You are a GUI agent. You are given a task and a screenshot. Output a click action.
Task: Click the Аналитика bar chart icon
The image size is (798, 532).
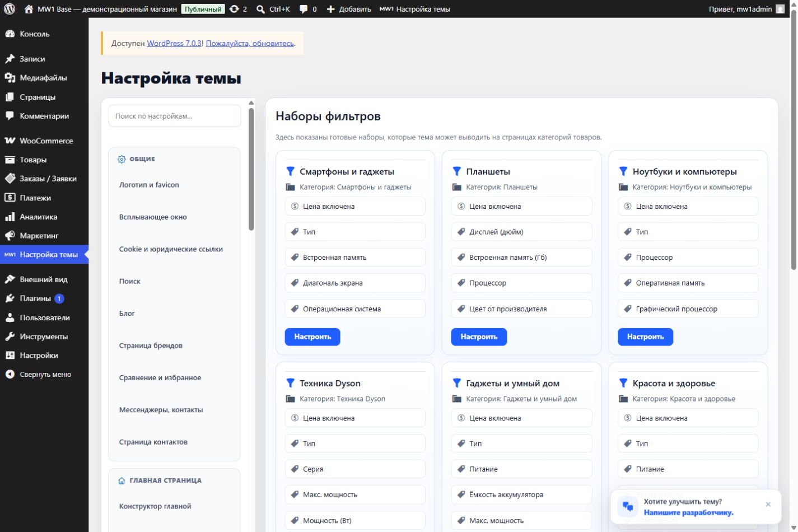point(10,217)
